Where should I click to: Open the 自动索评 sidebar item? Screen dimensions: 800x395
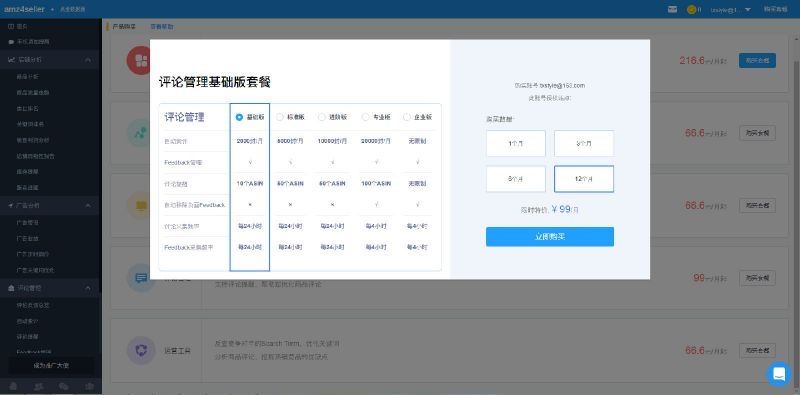point(28,321)
